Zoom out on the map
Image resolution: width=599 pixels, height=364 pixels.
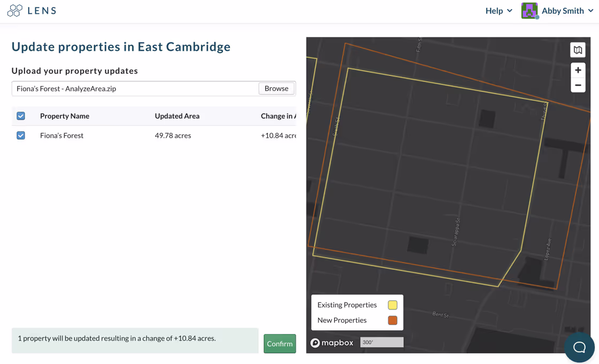click(x=578, y=85)
